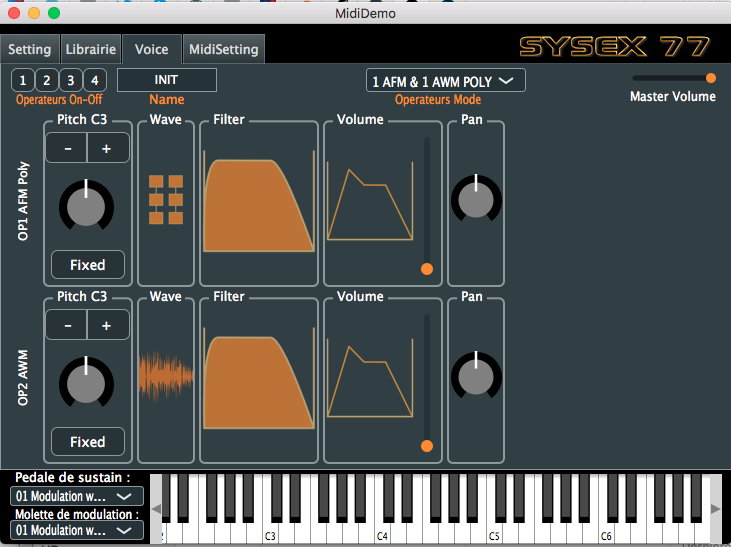Toggle operator 1 on-off button

(x=23, y=80)
